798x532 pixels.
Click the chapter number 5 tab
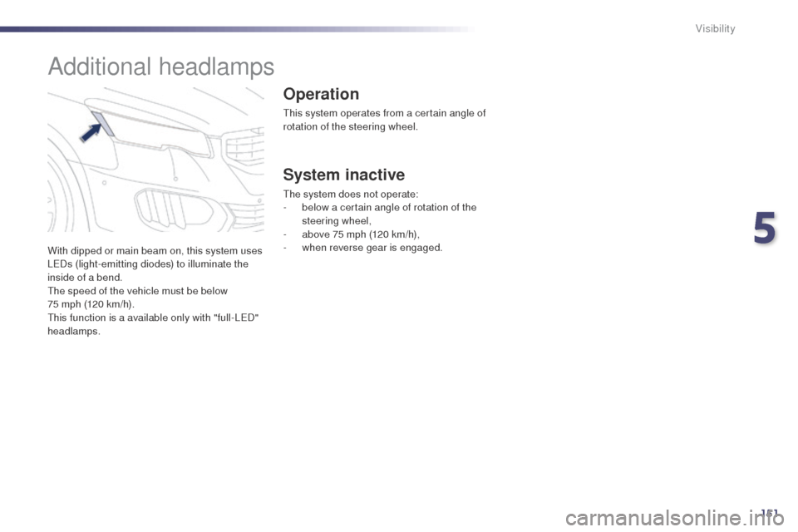[765, 228]
